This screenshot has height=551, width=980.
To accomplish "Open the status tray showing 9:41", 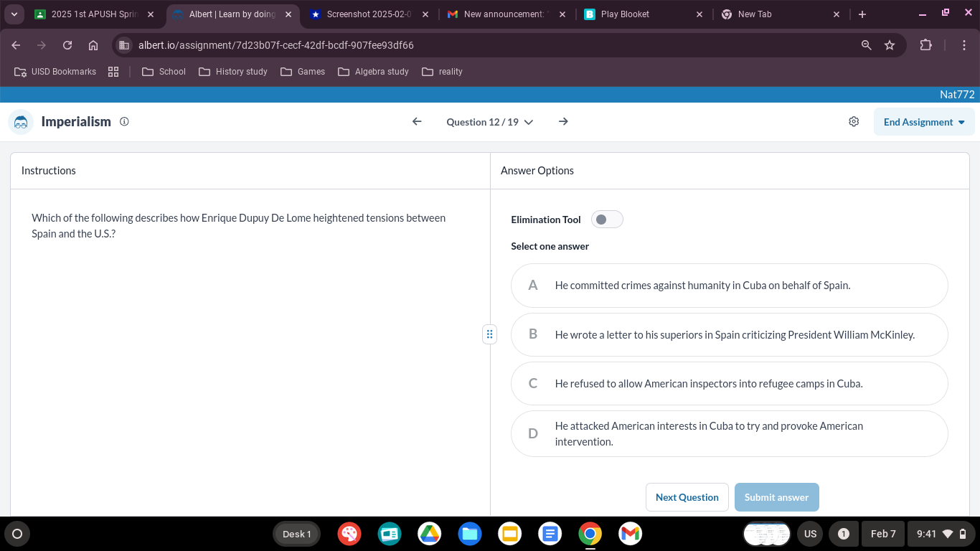I will [x=941, y=534].
